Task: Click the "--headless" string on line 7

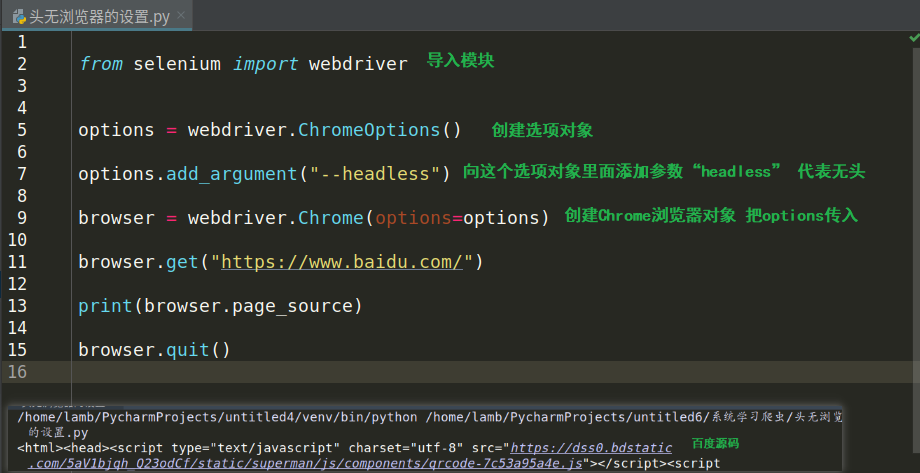Action: click(375, 174)
